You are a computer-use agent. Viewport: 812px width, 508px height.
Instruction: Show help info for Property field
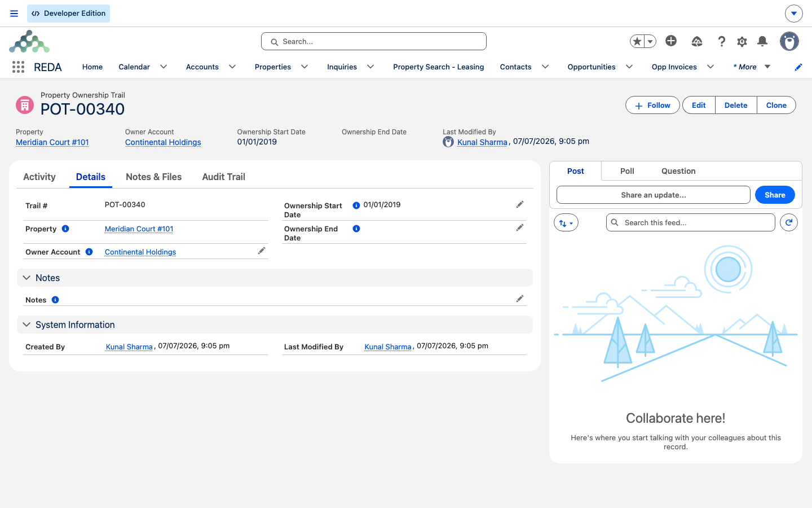(x=65, y=229)
